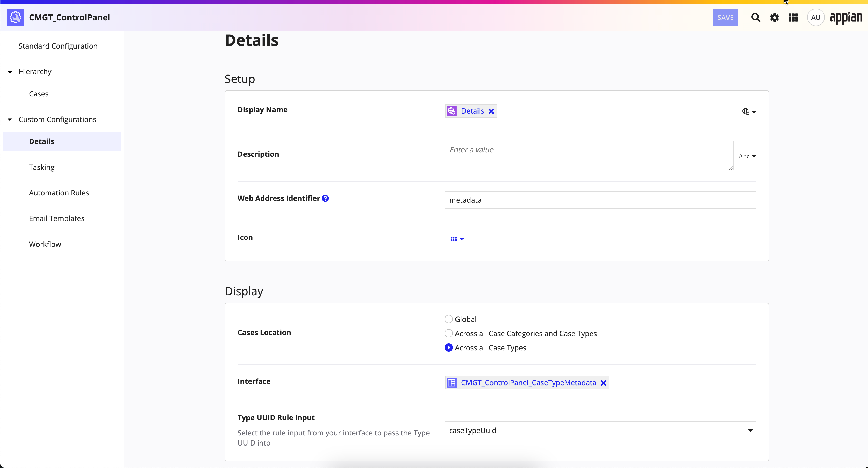The image size is (868, 468).
Task: Click the CMGT_ControlPanel app icon
Action: click(16, 17)
